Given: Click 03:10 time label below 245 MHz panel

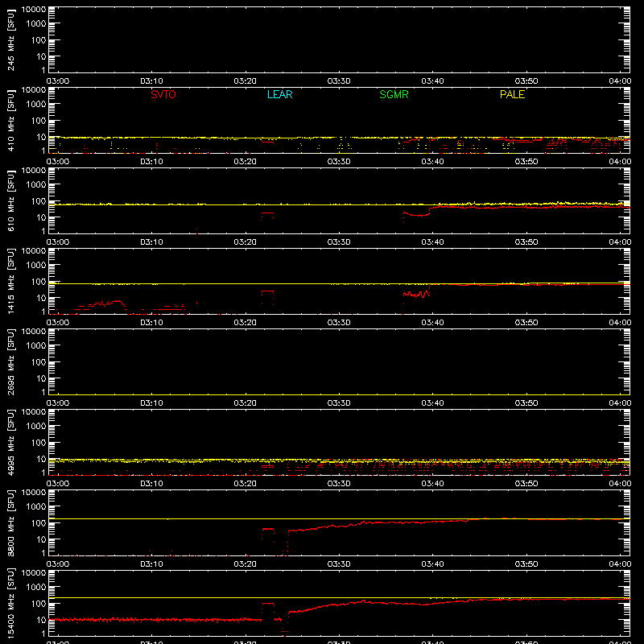Looking at the screenshot, I should tap(151, 81).
